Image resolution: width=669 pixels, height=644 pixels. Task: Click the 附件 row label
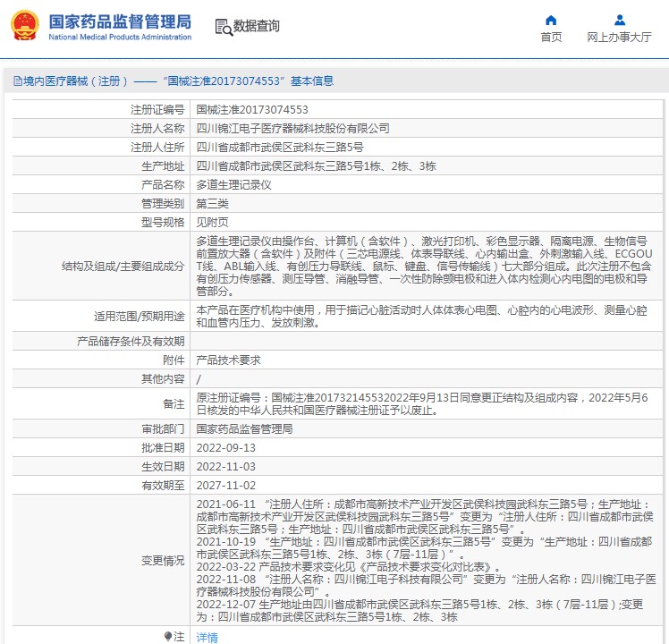pos(174,360)
